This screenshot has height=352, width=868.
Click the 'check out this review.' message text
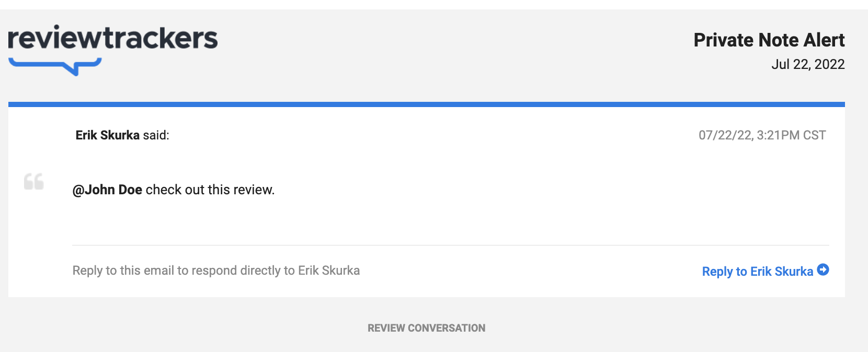click(210, 190)
